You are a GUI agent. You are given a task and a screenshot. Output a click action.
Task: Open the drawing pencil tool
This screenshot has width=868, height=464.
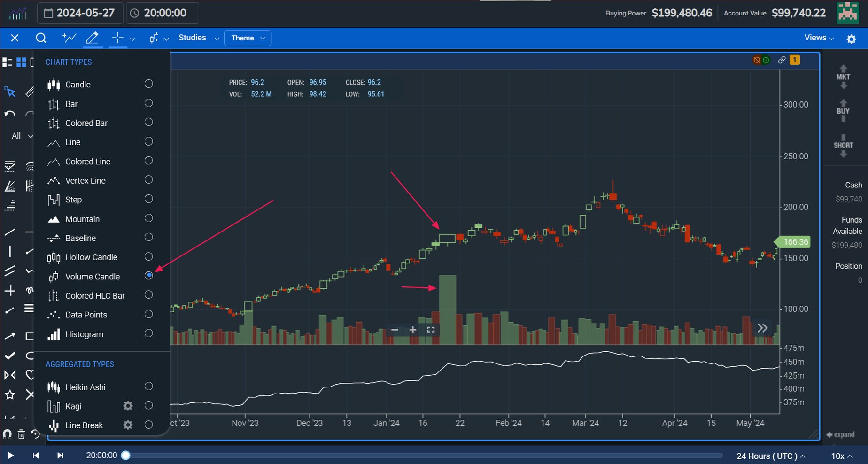[x=93, y=38]
